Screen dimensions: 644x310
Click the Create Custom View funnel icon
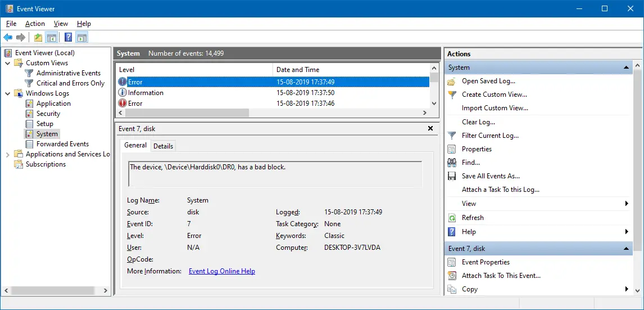click(452, 95)
